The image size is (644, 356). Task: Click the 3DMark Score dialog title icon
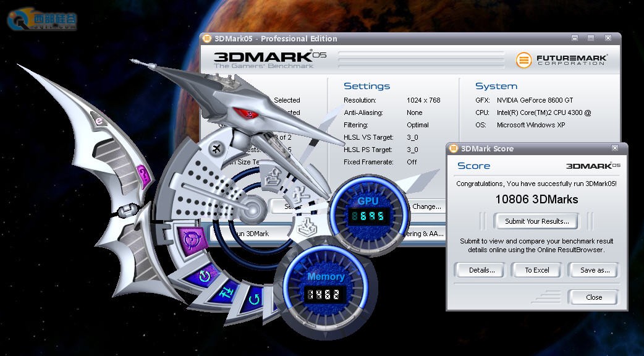coord(454,148)
